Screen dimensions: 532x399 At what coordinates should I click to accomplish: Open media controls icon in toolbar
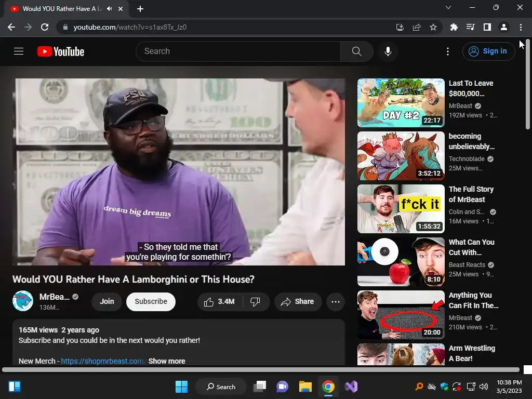coord(470,27)
